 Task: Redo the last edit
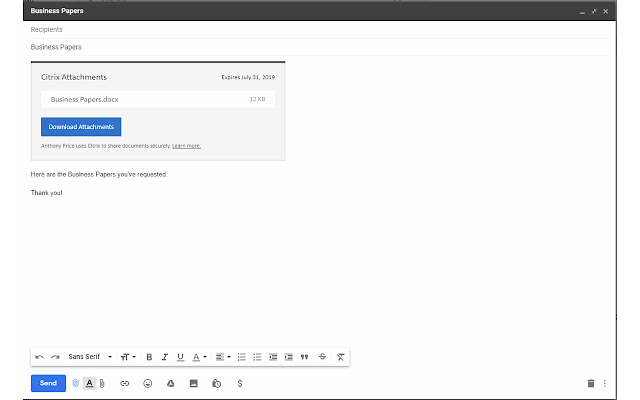click(x=55, y=357)
